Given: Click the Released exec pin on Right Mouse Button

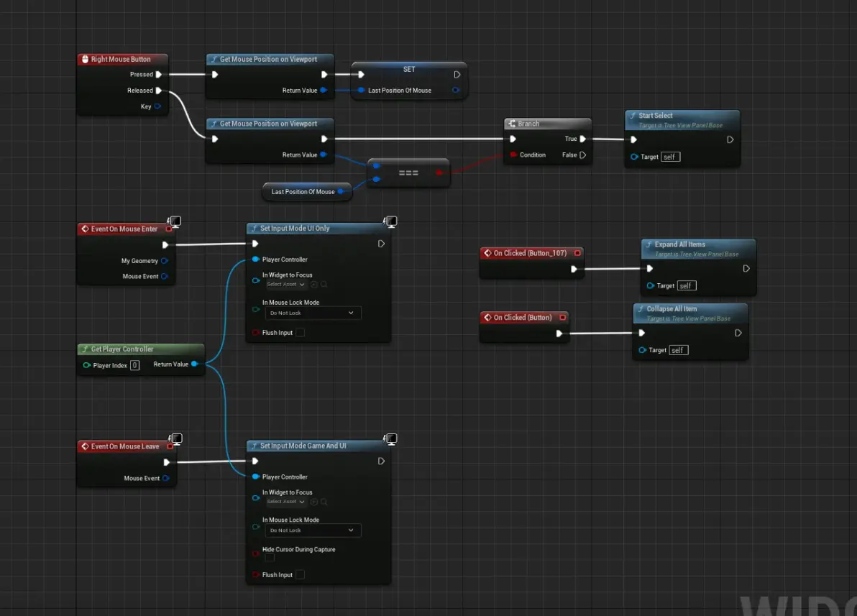Looking at the screenshot, I should tap(158, 90).
